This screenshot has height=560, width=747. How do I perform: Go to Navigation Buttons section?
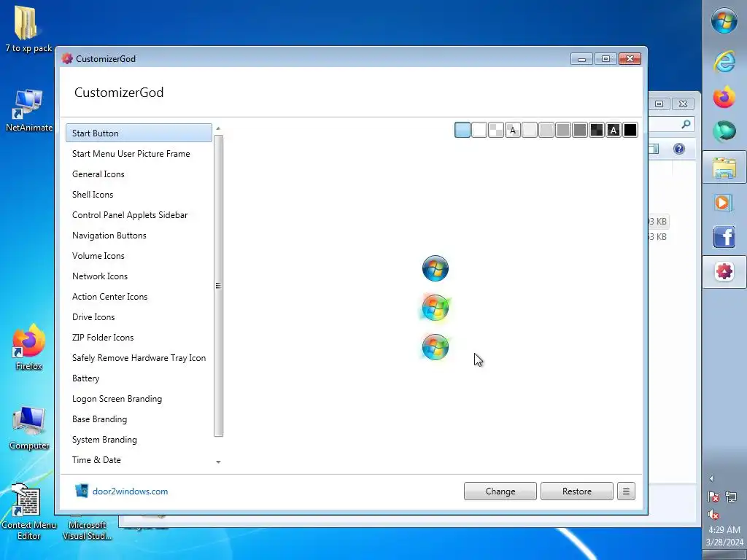point(109,236)
